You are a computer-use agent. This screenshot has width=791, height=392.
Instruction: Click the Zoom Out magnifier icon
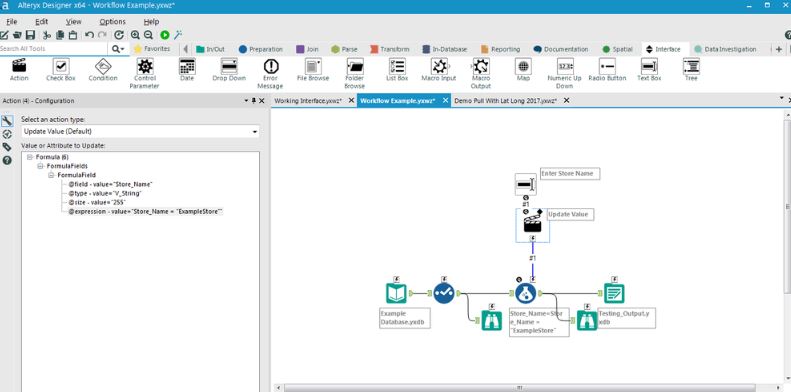[148, 35]
